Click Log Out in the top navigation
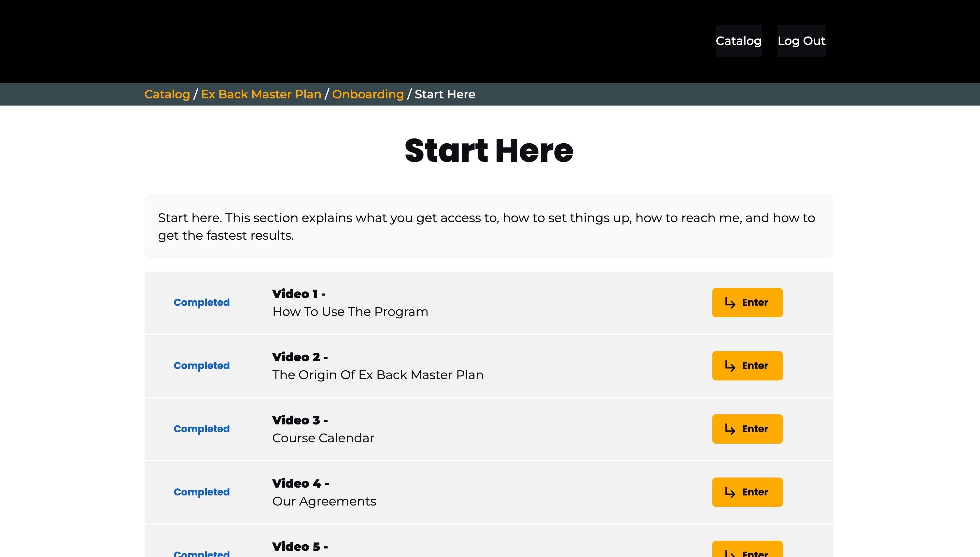This screenshot has height=557, width=980. 801,41
